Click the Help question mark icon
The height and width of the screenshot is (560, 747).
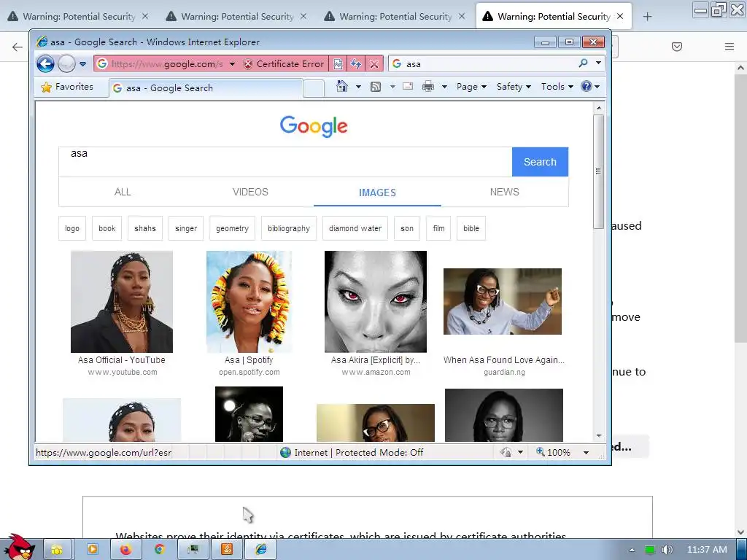(587, 86)
